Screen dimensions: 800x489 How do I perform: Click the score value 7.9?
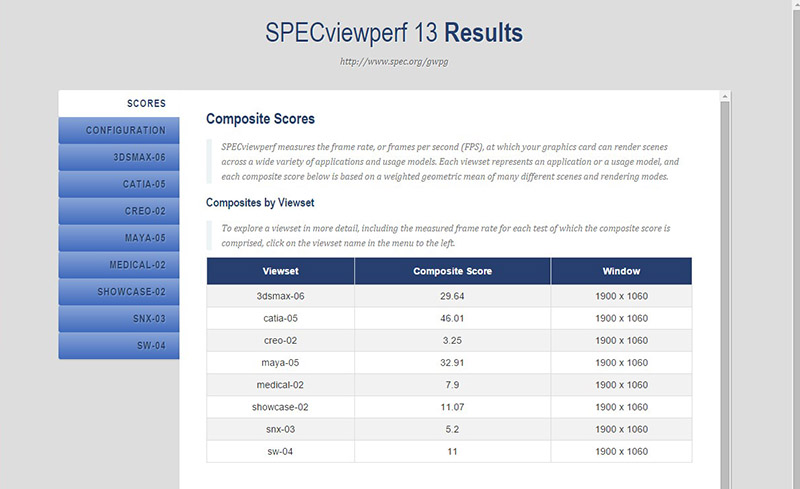453,385
